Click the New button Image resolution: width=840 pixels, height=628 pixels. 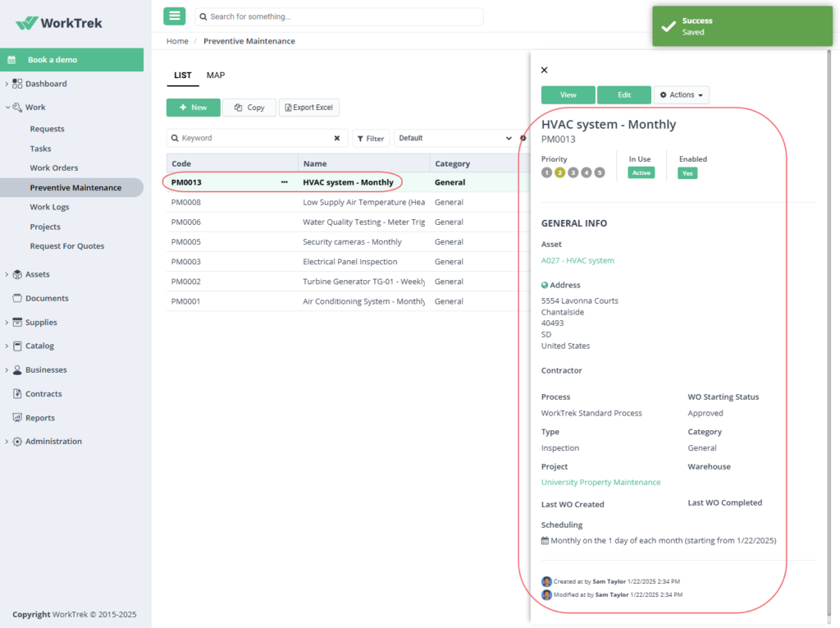194,108
